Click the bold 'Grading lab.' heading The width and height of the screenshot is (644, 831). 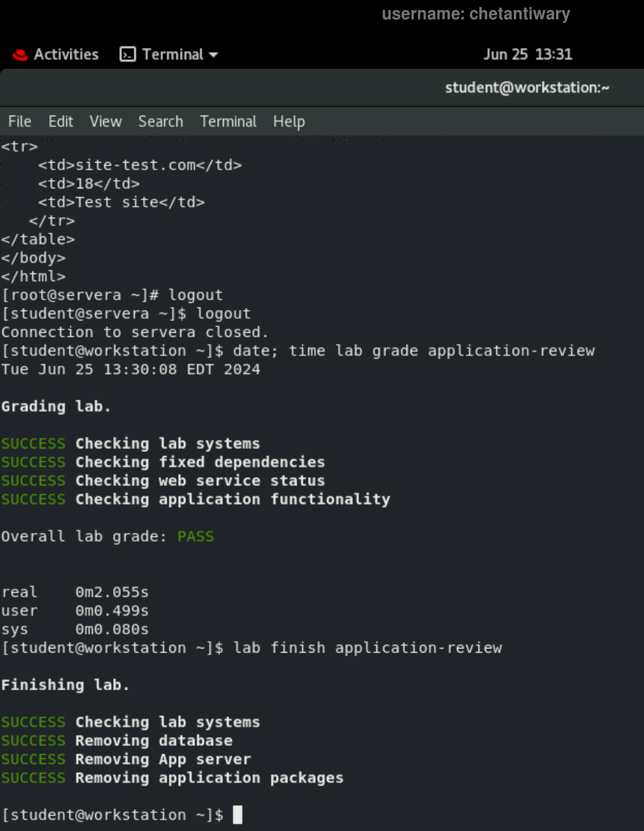pos(56,406)
